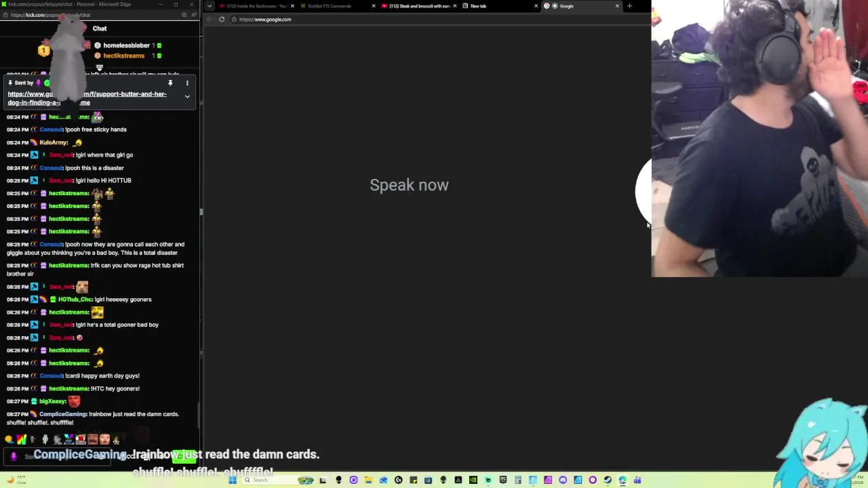Open the tab list dropdown arrow

[x=209, y=6]
